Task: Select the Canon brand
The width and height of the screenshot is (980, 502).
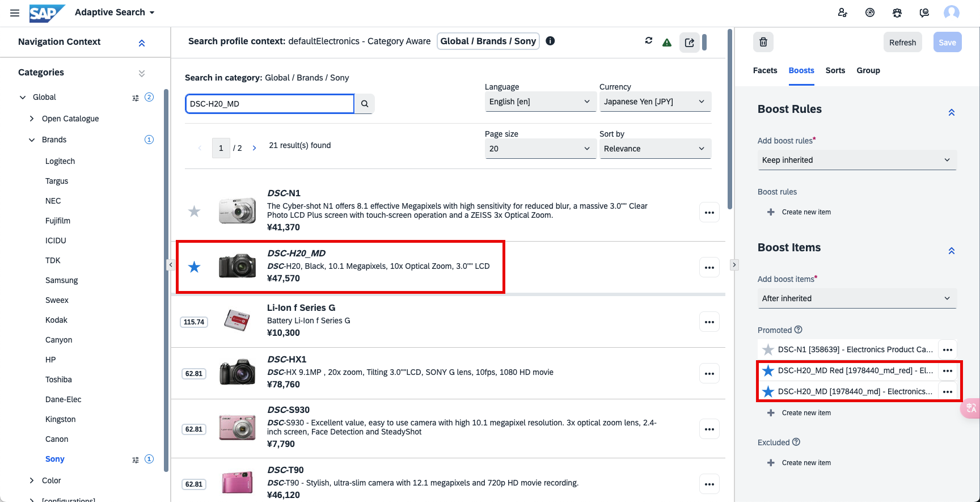Action: 57,439
